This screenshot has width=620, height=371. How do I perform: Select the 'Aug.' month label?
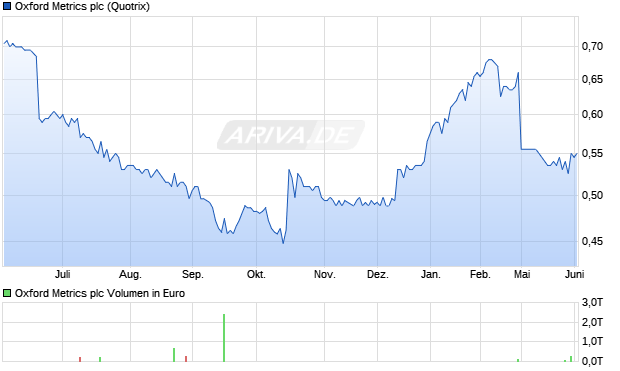130,274
